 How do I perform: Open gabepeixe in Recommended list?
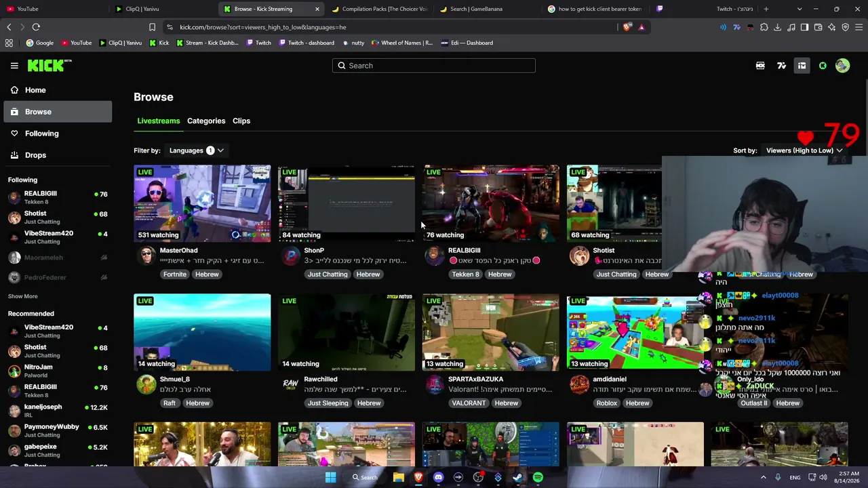click(58, 451)
